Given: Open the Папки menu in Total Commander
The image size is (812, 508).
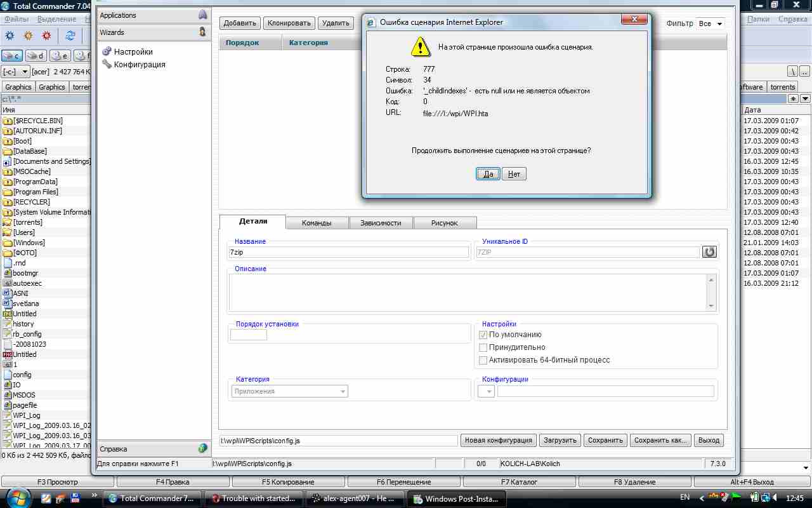Looking at the screenshot, I should [x=758, y=19].
